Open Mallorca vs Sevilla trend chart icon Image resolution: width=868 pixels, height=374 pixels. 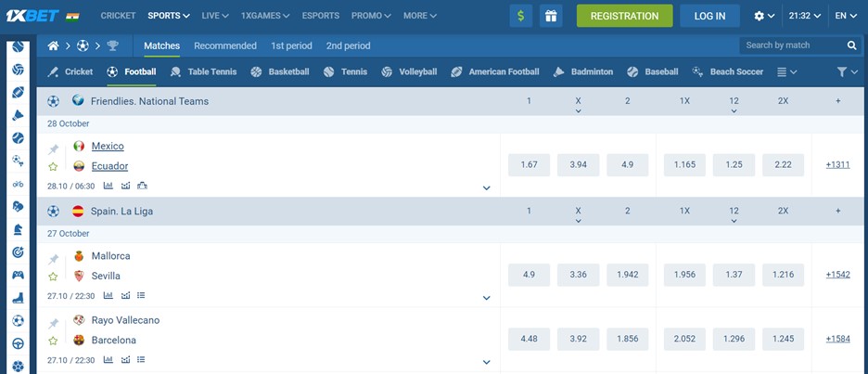(126, 296)
